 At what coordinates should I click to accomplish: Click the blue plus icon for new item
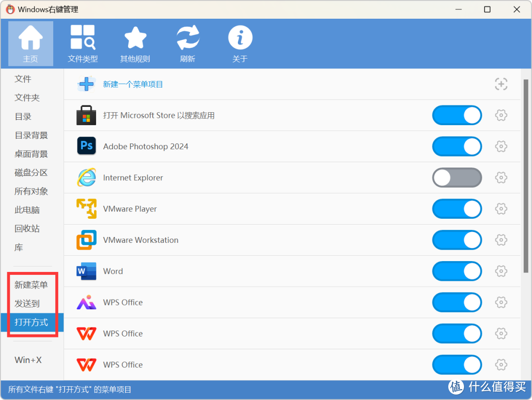pyautogui.click(x=86, y=84)
